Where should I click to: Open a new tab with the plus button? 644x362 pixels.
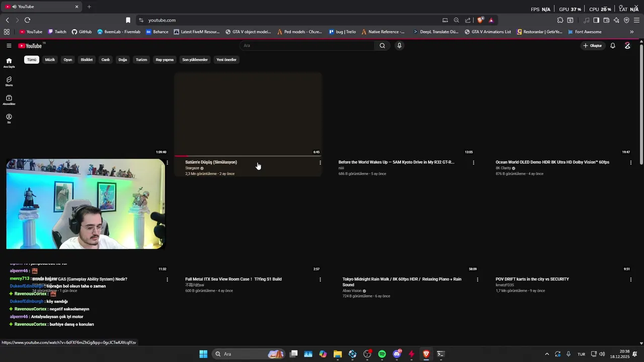pos(89,7)
